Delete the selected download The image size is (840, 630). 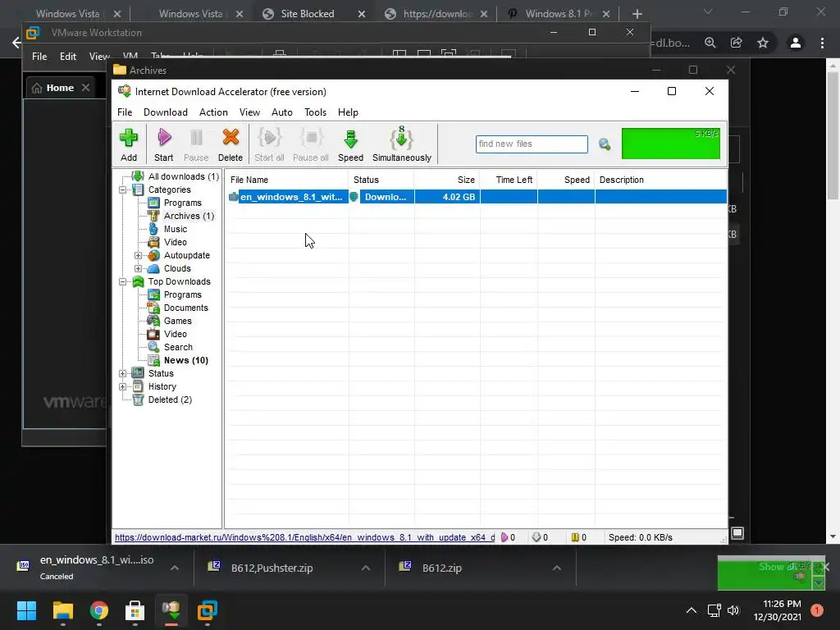pos(231,144)
